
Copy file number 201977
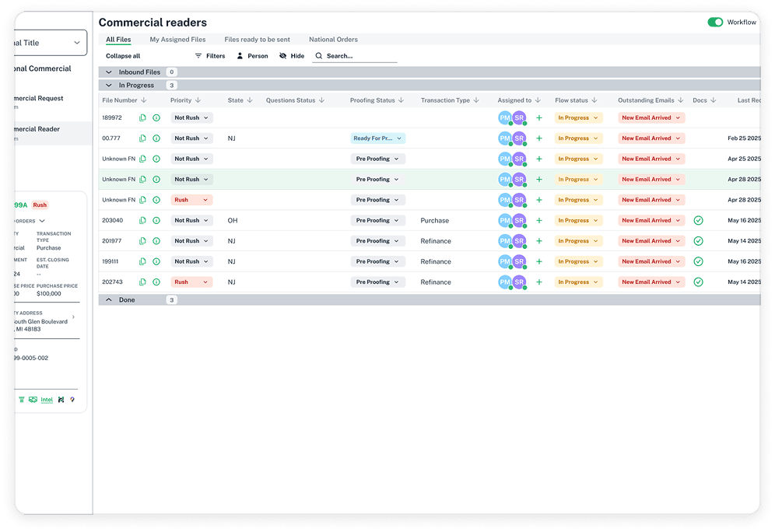pyautogui.click(x=142, y=241)
